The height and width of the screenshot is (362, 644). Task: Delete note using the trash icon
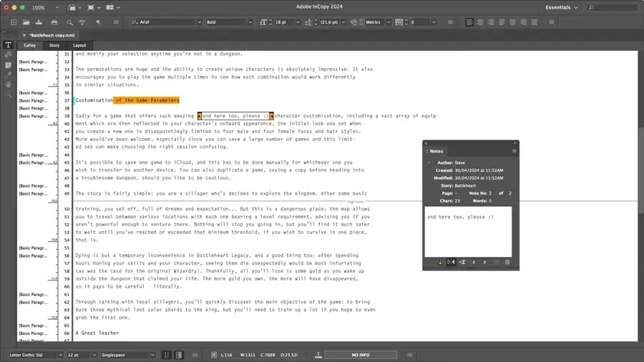point(507,263)
